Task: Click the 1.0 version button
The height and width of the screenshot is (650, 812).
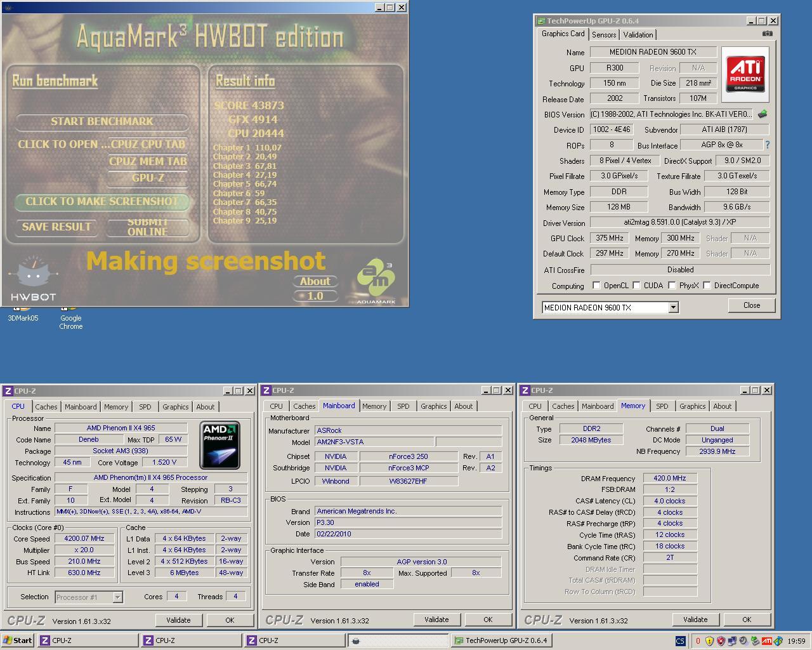Action: tap(315, 296)
